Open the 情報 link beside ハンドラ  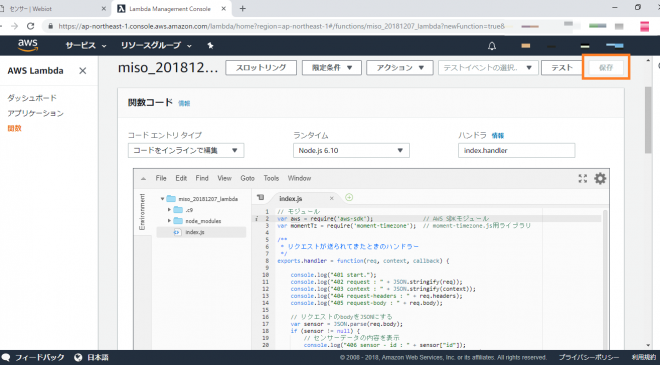point(498,136)
